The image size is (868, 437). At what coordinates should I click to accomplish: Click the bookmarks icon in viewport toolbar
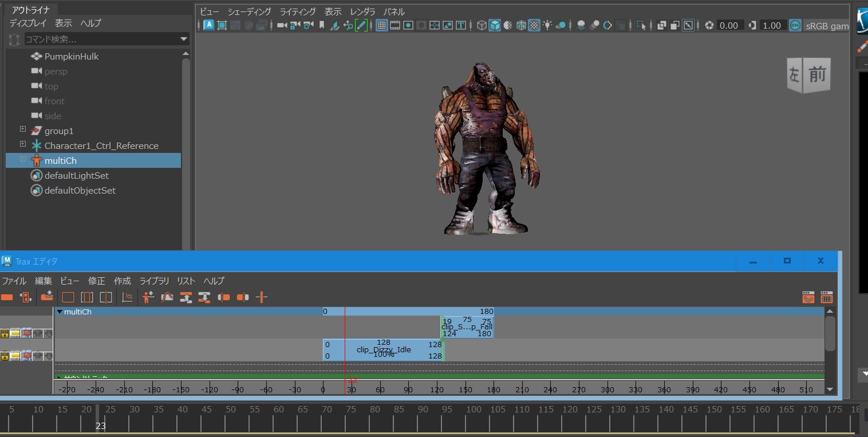pos(322,25)
